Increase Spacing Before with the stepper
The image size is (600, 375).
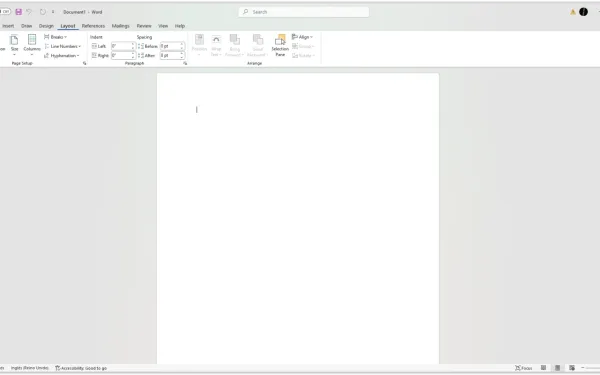coord(182,44)
